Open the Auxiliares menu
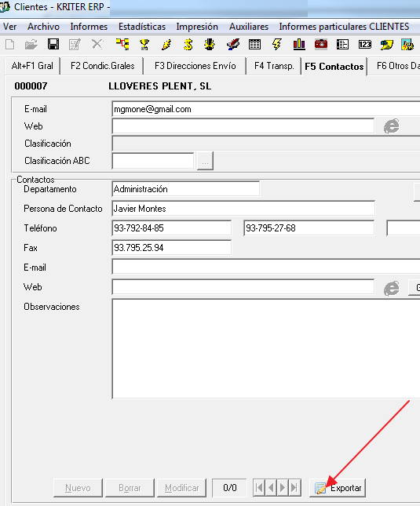The height and width of the screenshot is (506, 420). pos(249,27)
